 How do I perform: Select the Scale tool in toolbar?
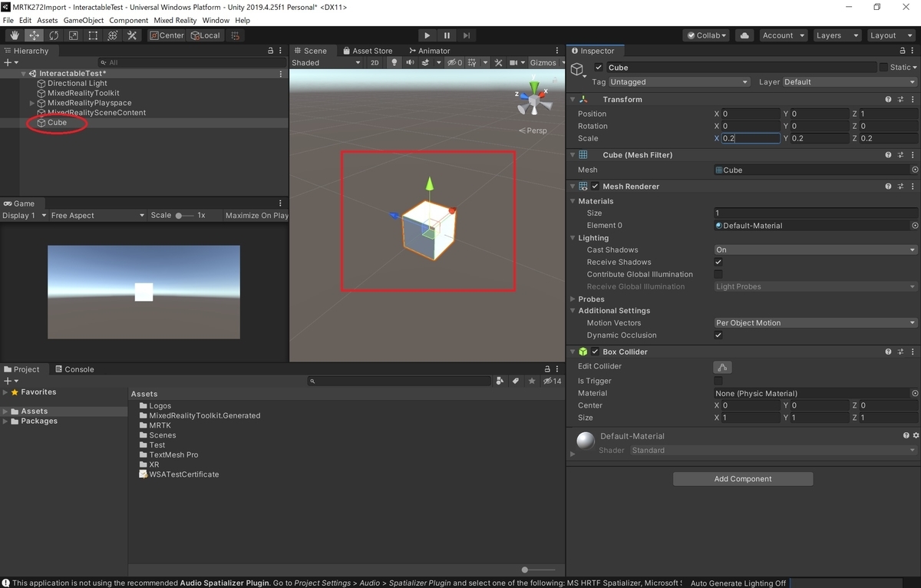point(74,35)
